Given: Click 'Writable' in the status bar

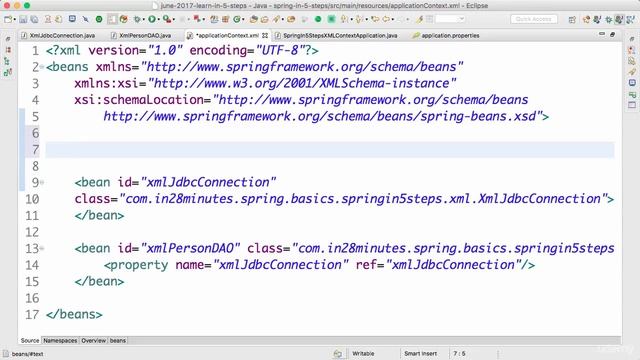Looking at the screenshot, I should [363, 353].
